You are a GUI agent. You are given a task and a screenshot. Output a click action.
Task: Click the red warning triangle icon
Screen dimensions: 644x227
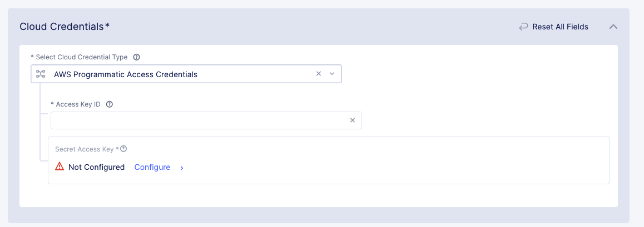click(60, 167)
